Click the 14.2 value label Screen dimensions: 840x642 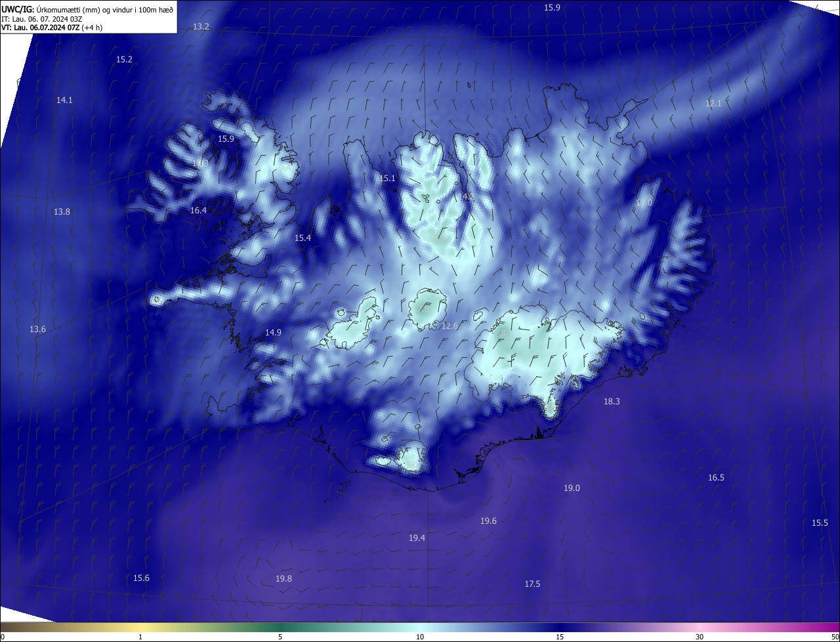[x=467, y=196]
